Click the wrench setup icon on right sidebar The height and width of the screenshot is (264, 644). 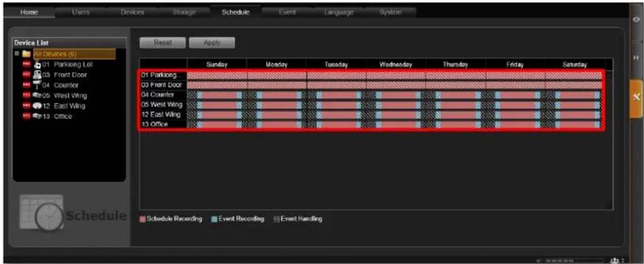coord(636,97)
